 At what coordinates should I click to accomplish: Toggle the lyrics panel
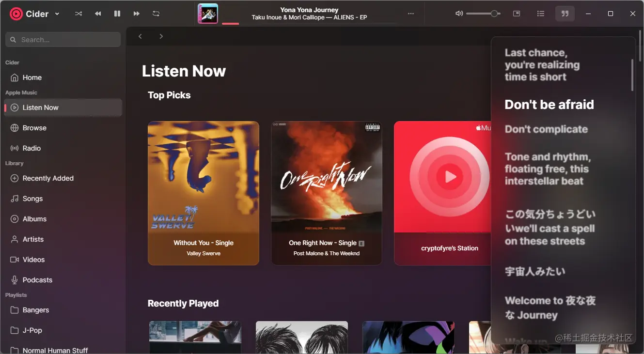click(565, 14)
